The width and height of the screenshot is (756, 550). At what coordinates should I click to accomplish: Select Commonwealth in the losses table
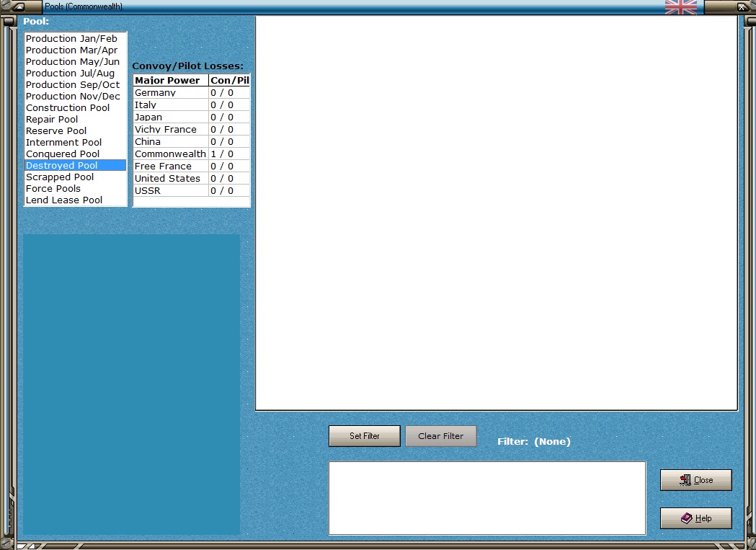pyautogui.click(x=192, y=154)
